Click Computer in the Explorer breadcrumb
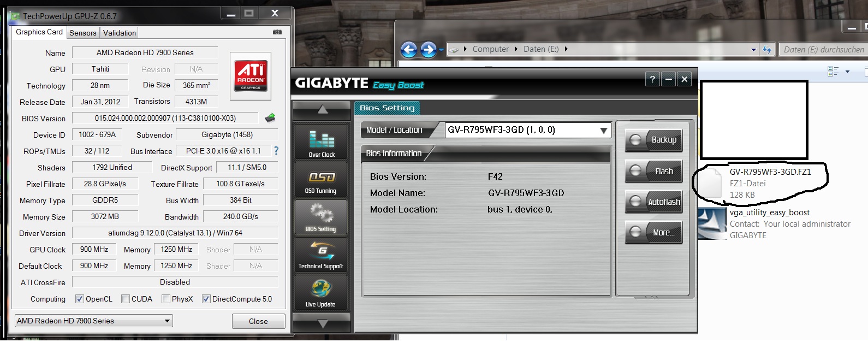 click(x=491, y=49)
